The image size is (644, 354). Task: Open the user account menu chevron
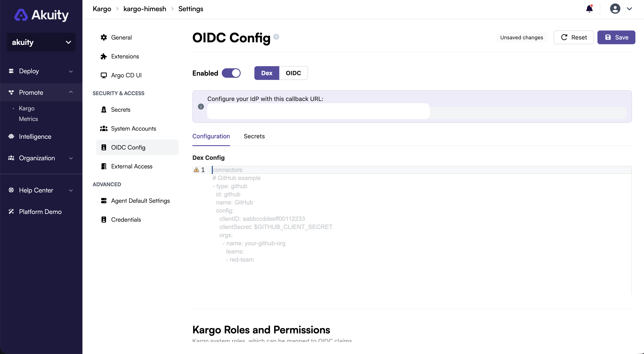629,9
